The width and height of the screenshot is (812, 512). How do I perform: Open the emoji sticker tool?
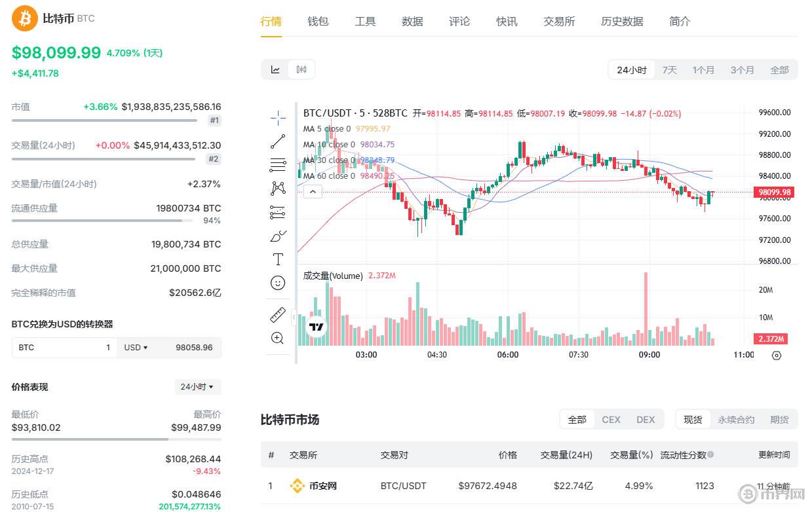tap(277, 282)
